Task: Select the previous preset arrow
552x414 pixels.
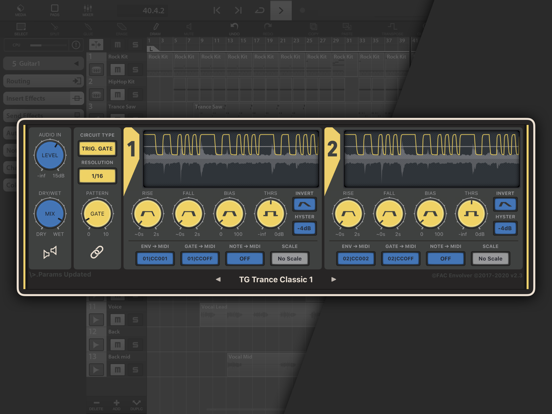Action: 218,279
